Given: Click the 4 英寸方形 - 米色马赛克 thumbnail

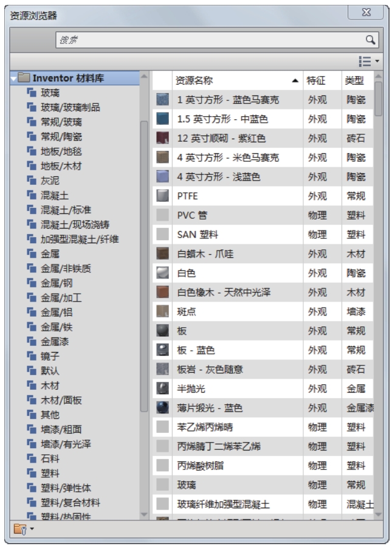Looking at the screenshot, I should (x=163, y=157).
